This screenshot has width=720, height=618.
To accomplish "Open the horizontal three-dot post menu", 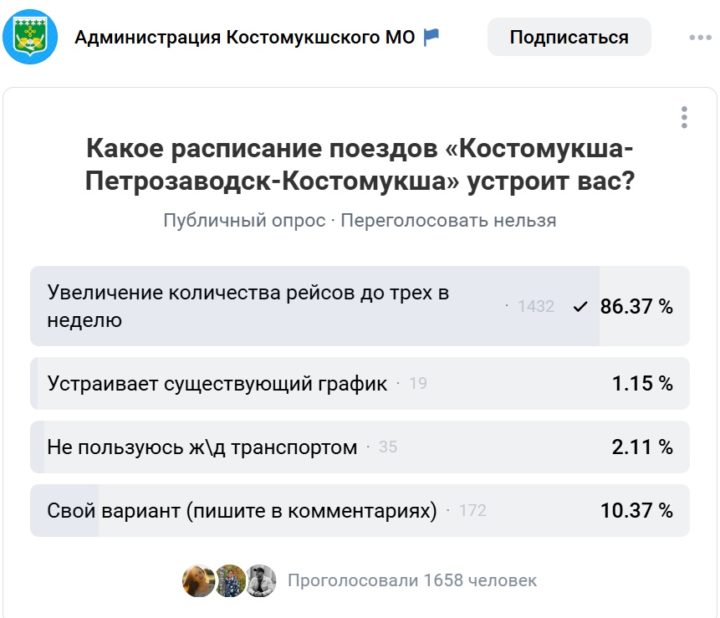I will (700, 38).
